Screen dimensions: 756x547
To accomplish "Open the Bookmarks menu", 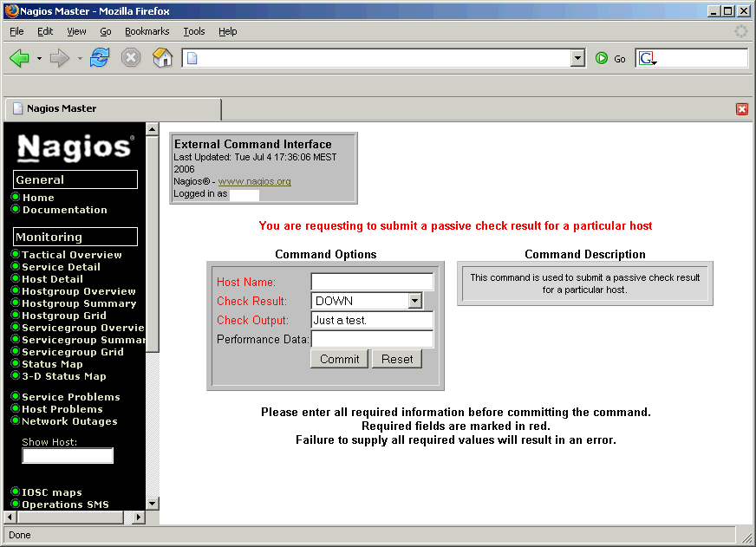I will (147, 31).
